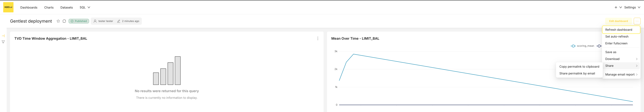Click the H2O.ai logo
This screenshot has width=644, height=112.
coord(8,7)
